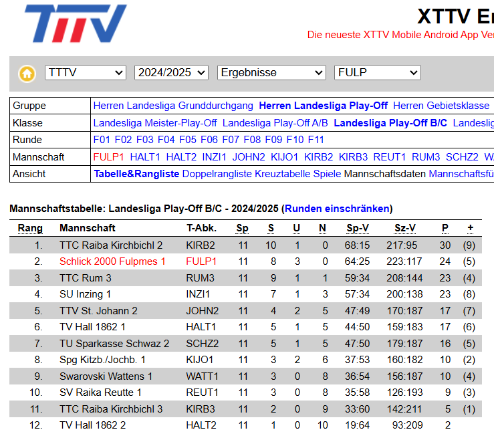Click team name TV Hall 1862 2

(x=93, y=425)
